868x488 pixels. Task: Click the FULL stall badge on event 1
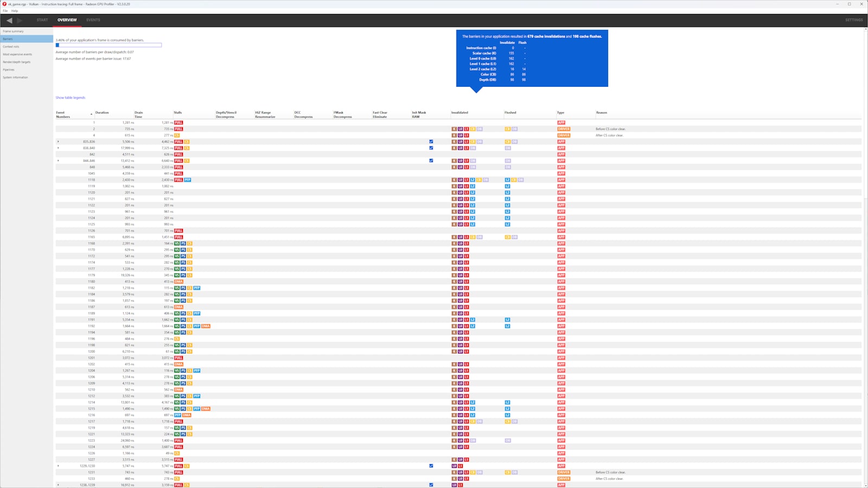pyautogui.click(x=178, y=123)
